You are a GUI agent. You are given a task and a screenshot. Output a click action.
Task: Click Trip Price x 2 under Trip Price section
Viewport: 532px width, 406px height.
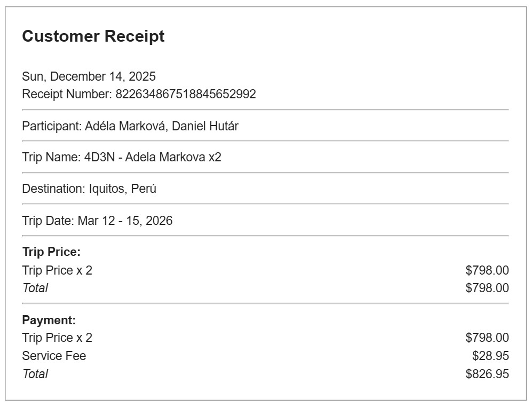pyautogui.click(x=57, y=270)
